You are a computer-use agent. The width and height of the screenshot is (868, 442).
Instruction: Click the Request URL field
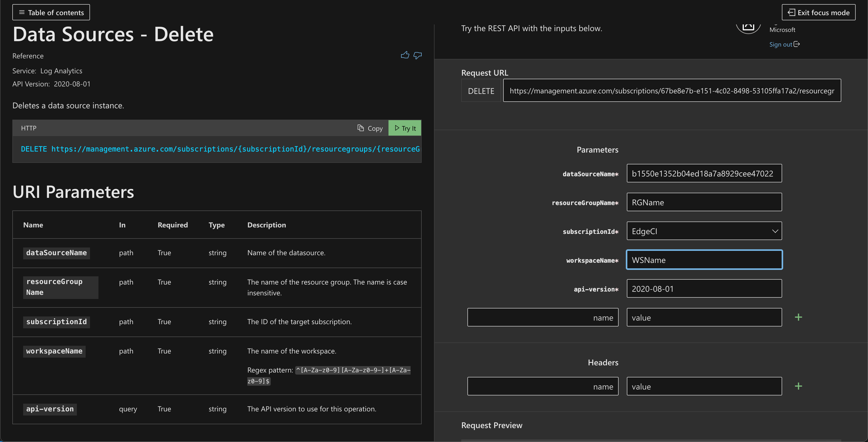(672, 90)
